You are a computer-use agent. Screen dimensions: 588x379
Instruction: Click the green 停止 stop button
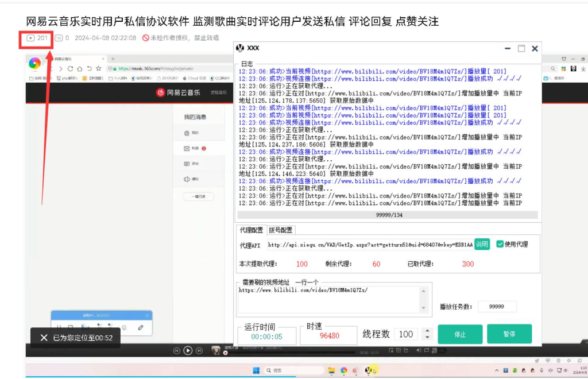click(460, 334)
